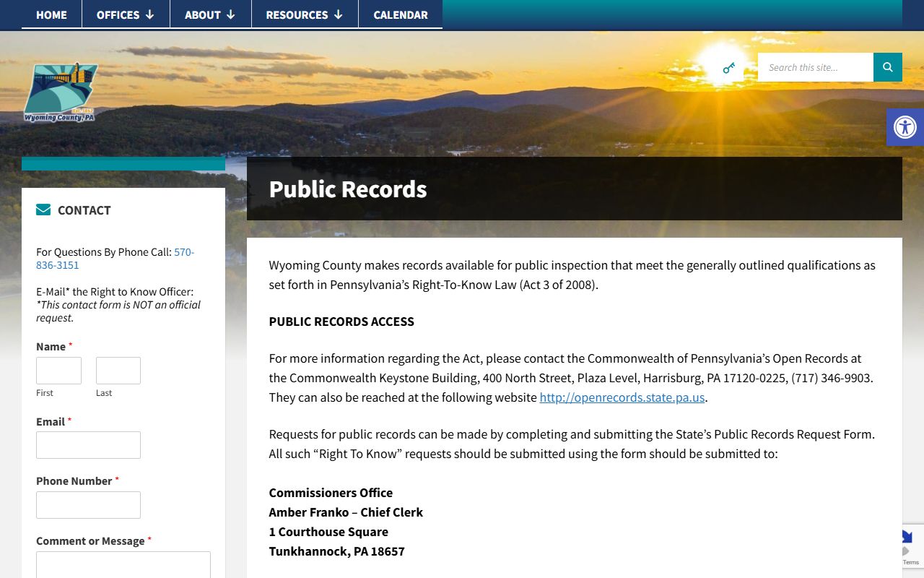The width and height of the screenshot is (924, 578).
Task: Expand the About dropdown menu
Action: coord(210,14)
